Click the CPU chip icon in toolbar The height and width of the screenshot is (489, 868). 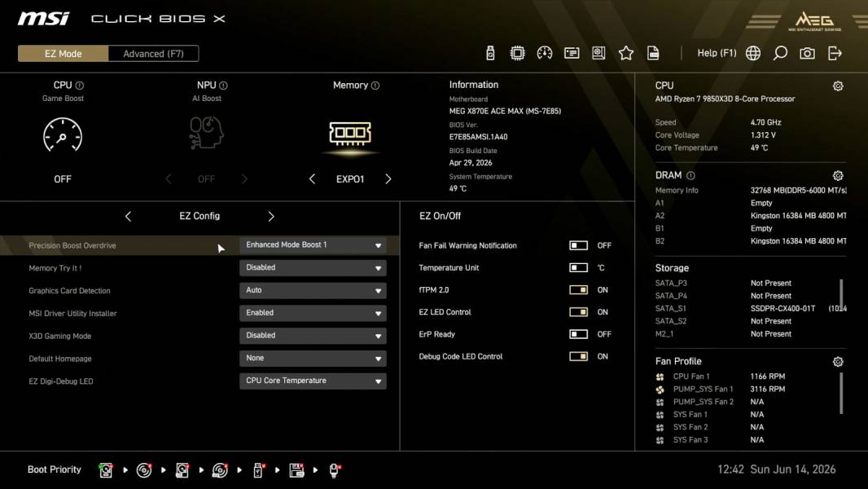517,53
